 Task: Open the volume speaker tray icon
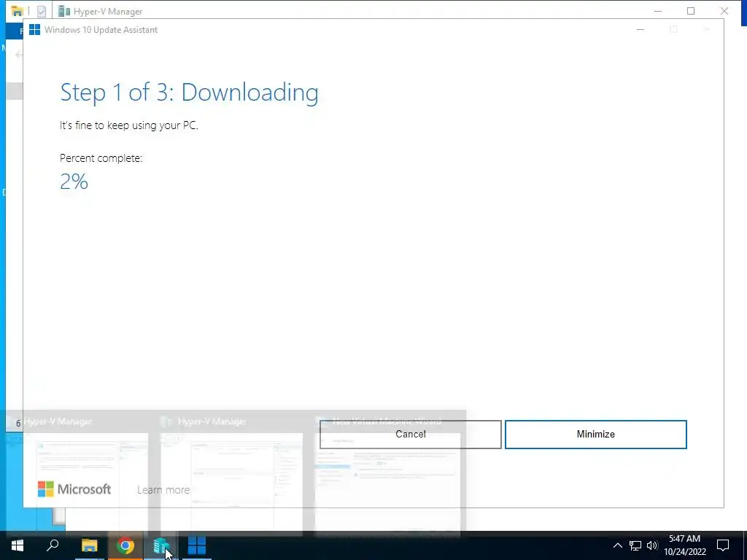pos(652,545)
